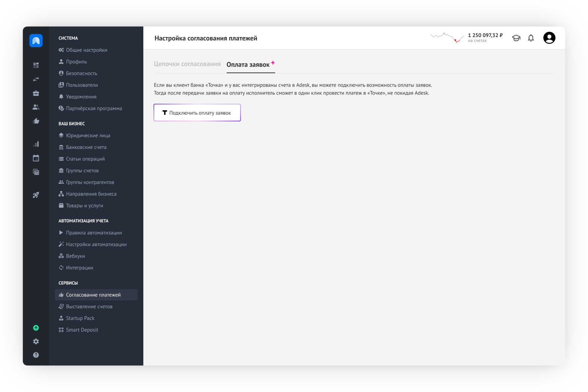This screenshot has width=588, height=392.
Task: Select the Оплата заявок tab
Action: point(248,65)
